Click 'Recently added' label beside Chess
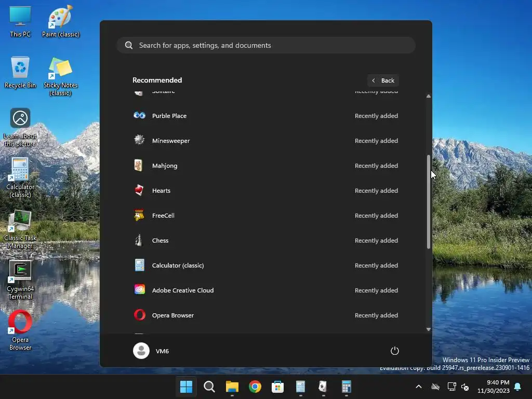This screenshot has width=532, height=399. tap(376, 240)
